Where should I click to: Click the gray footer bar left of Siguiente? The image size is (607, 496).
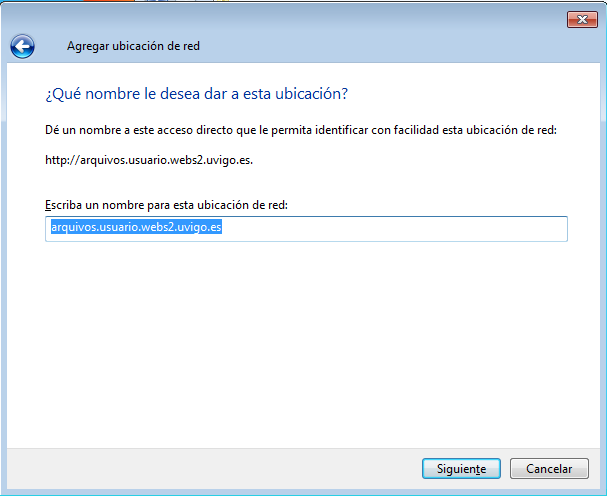pyautogui.click(x=200, y=468)
